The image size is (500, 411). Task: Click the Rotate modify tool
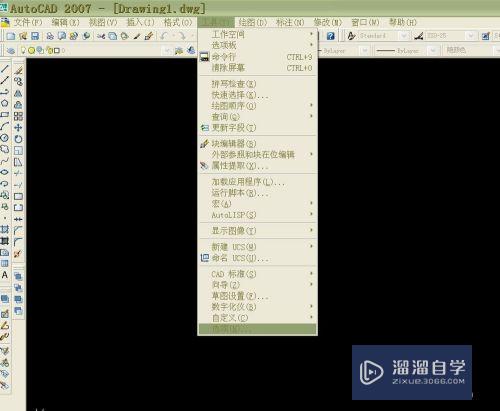(18, 139)
